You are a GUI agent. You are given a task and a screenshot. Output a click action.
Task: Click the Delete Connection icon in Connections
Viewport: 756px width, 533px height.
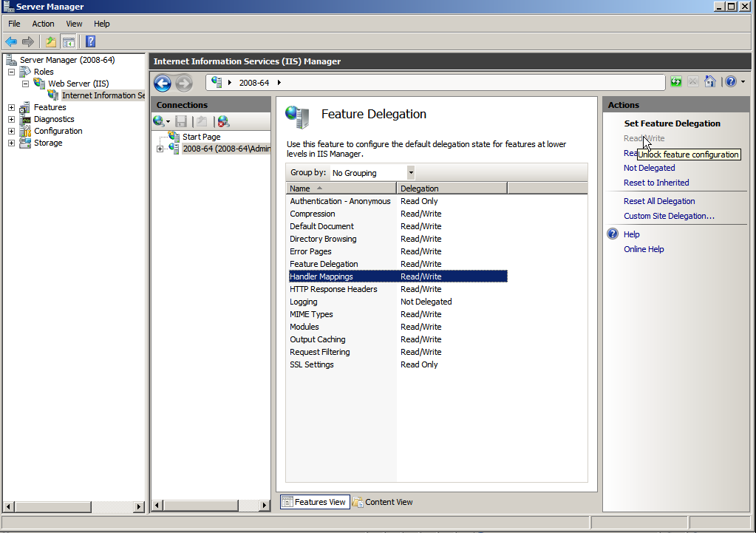tap(223, 121)
